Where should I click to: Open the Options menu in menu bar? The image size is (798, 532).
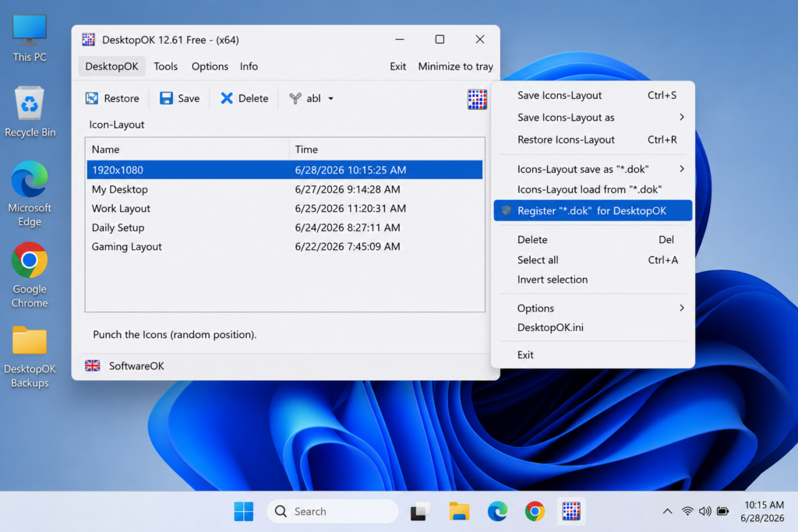tap(210, 66)
